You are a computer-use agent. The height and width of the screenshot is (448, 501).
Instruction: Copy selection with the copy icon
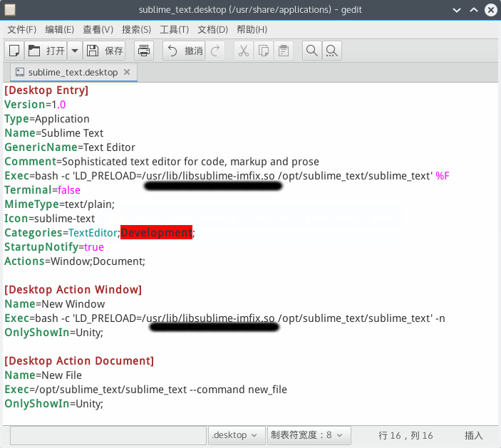click(263, 51)
